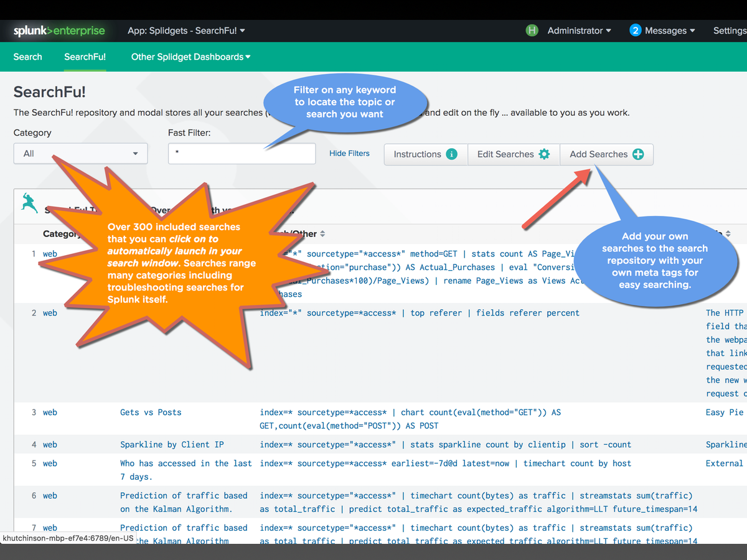Click the 'External' description in row 5
This screenshot has height=560, width=747.
point(725,464)
